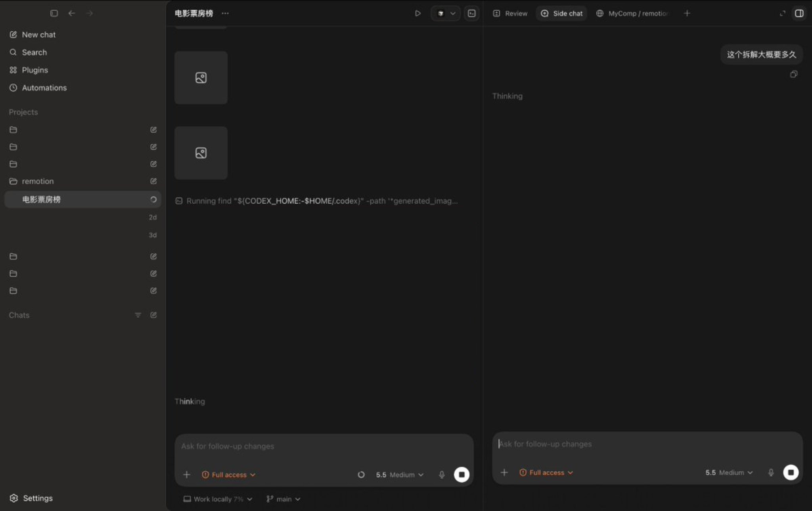Expand the side panel to full size
Viewport: 812px width, 511px height.
(782, 13)
